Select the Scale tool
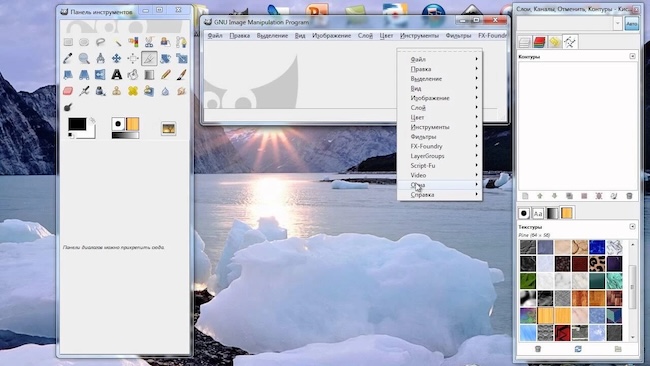Image resolution: width=650 pixels, height=366 pixels. 182,58
